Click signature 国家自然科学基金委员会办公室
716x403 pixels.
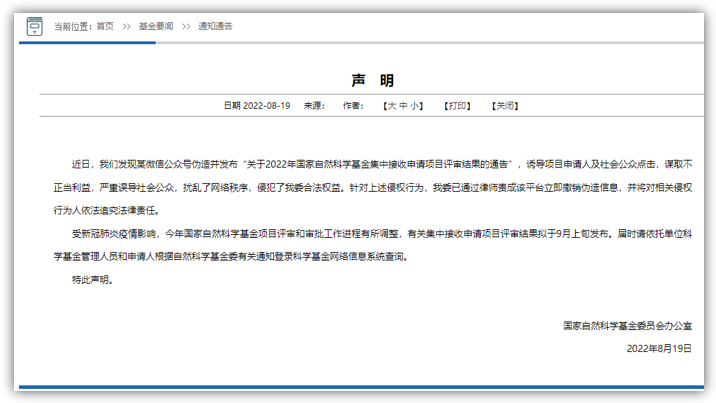[x=627, y=326]
